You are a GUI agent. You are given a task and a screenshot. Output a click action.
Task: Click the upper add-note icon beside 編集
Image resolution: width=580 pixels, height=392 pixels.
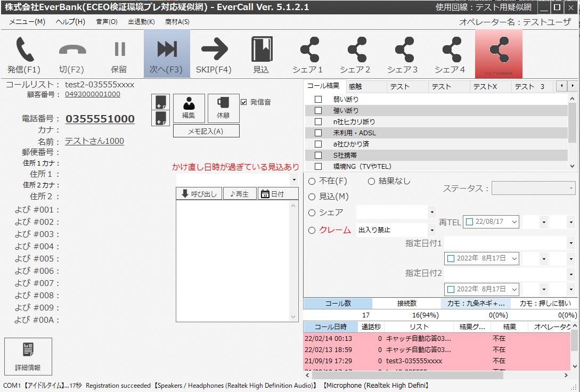[x=160, y=102]
